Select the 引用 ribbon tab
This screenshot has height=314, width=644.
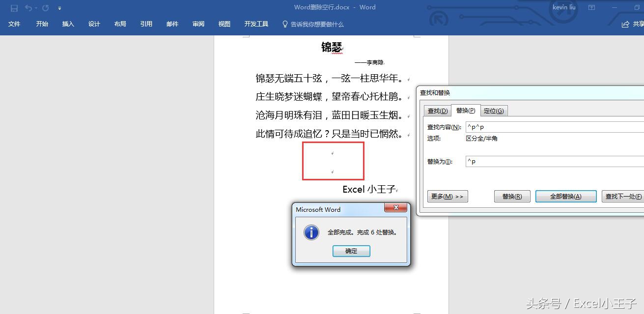[146, 24]
